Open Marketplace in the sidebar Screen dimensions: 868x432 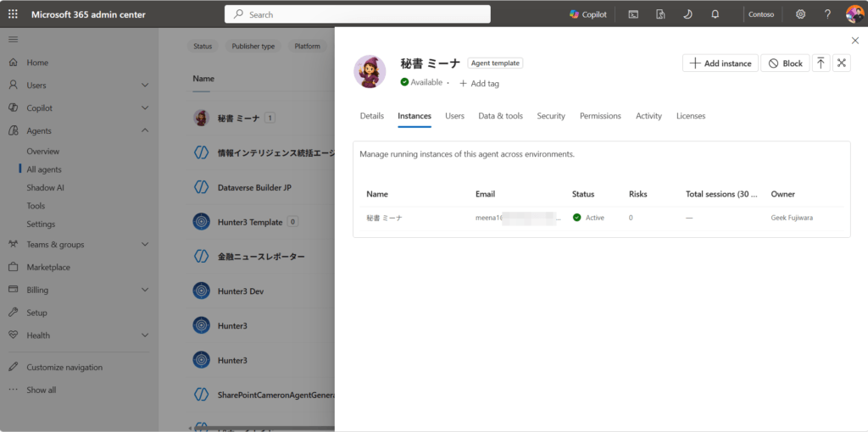pyautogui.click(x=48, y=267)
